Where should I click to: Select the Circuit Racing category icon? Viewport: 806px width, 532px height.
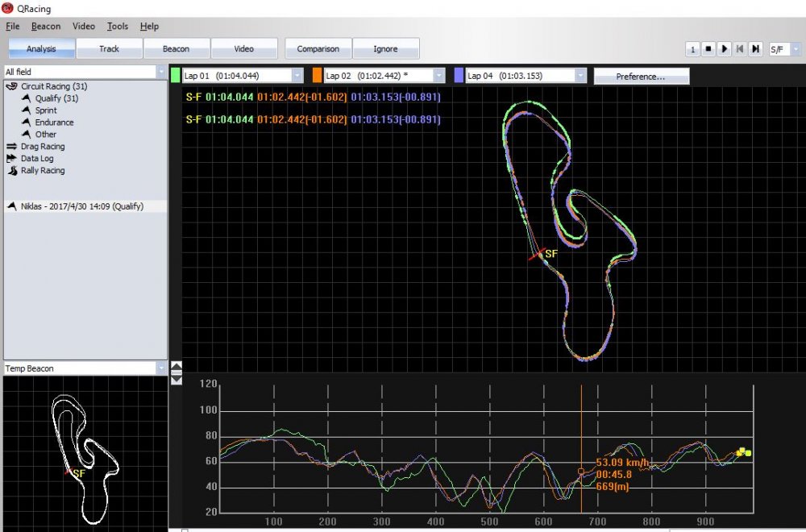(x=12, y=86)
